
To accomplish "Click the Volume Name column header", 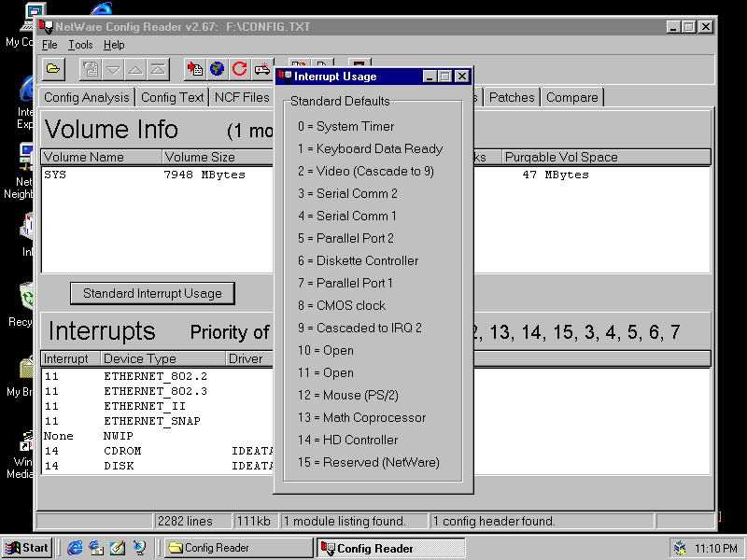I will pos(102,157).
